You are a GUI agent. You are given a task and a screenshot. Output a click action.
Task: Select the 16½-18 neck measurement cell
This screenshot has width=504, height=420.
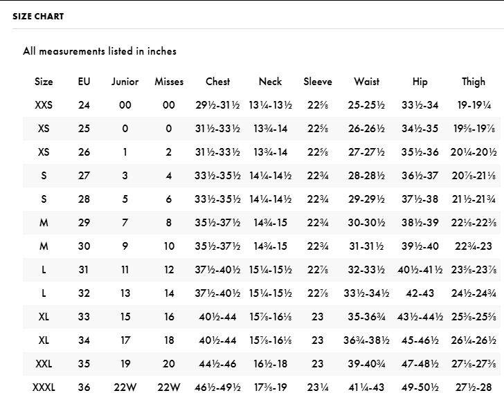pyautogui.click(x=270, y=364)
